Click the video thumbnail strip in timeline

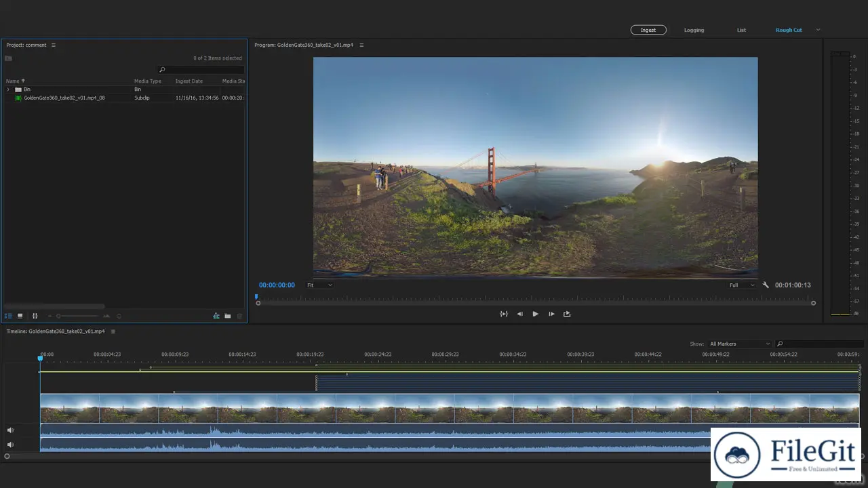click(x=450, y=409)
